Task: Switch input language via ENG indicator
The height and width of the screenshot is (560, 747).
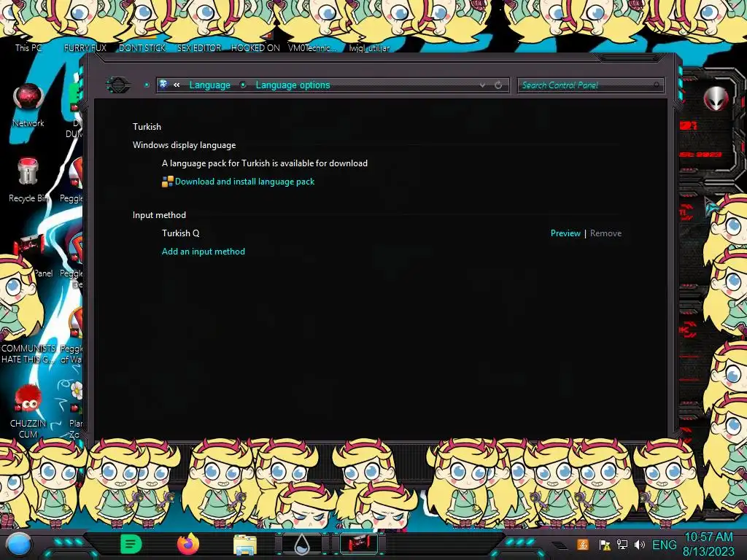Action: [664, 545]
